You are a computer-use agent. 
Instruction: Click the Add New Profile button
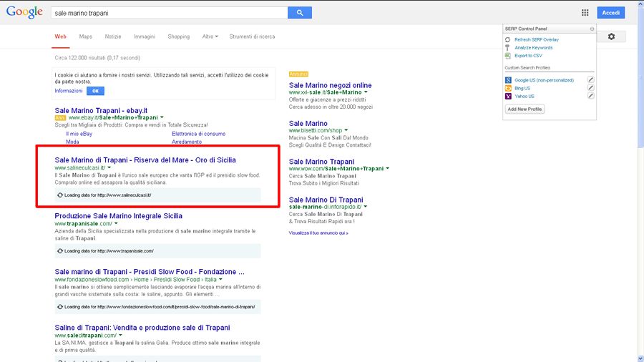tap(525, 109)
